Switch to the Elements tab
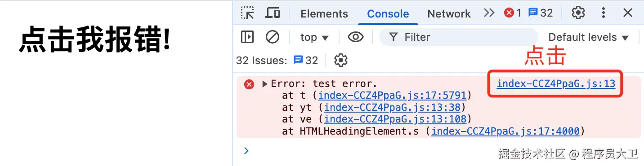 pyautogui.click(x=324, y=14)
